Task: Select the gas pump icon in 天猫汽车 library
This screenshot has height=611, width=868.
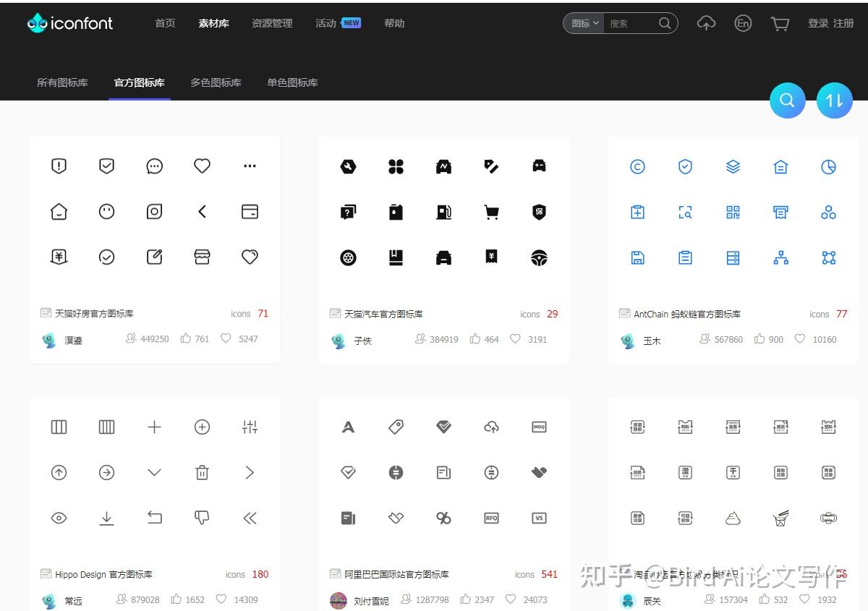Action: click(x=444, y=212)
